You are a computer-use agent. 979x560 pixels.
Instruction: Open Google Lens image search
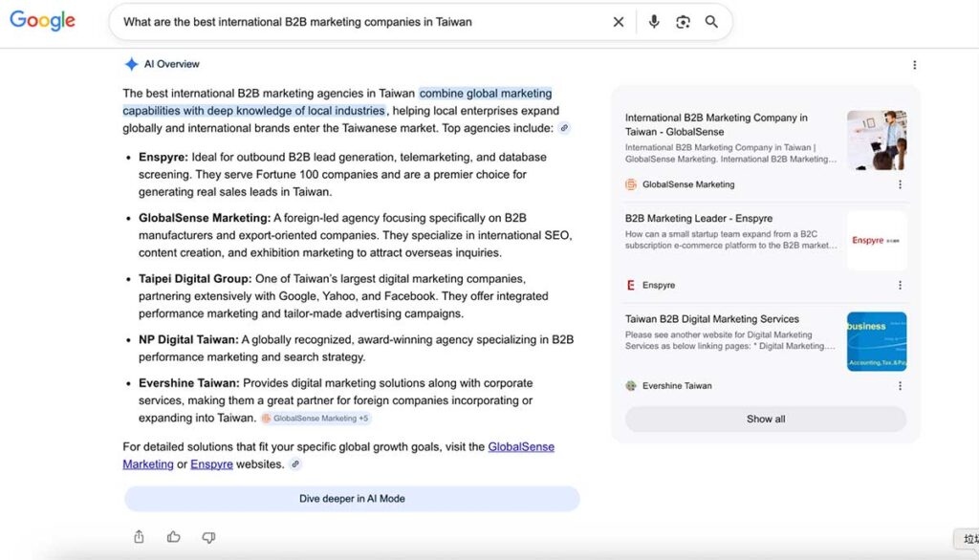pos(683,22)
